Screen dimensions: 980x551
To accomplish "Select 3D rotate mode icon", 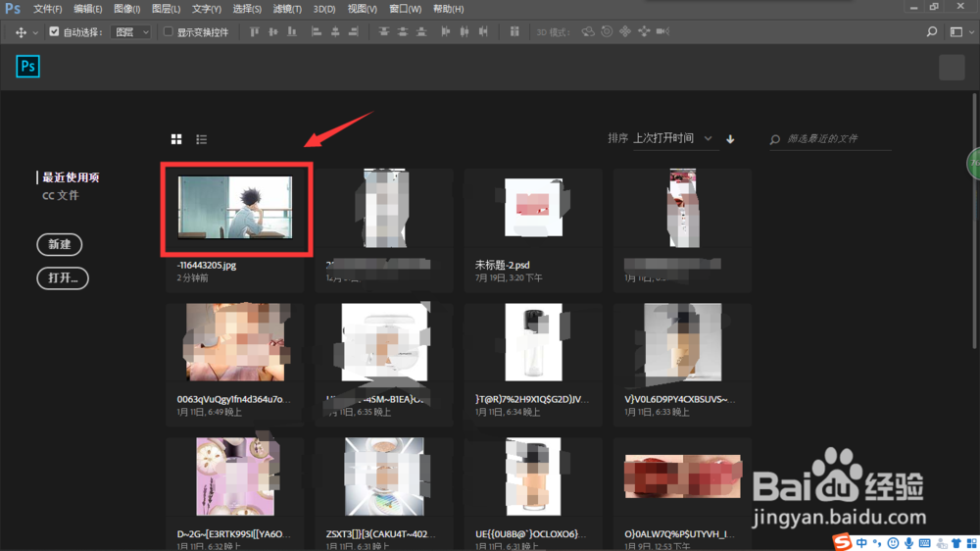I will click(x=587, y=31).
